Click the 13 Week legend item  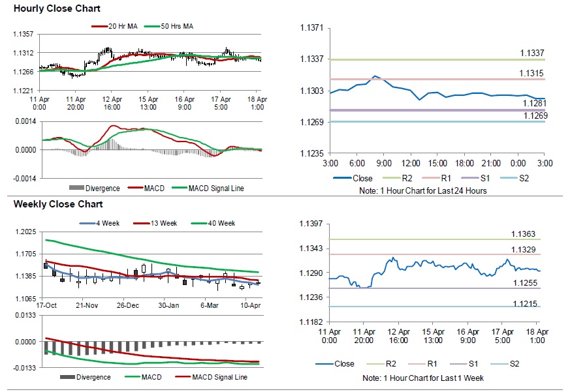(x=155, y=224)
